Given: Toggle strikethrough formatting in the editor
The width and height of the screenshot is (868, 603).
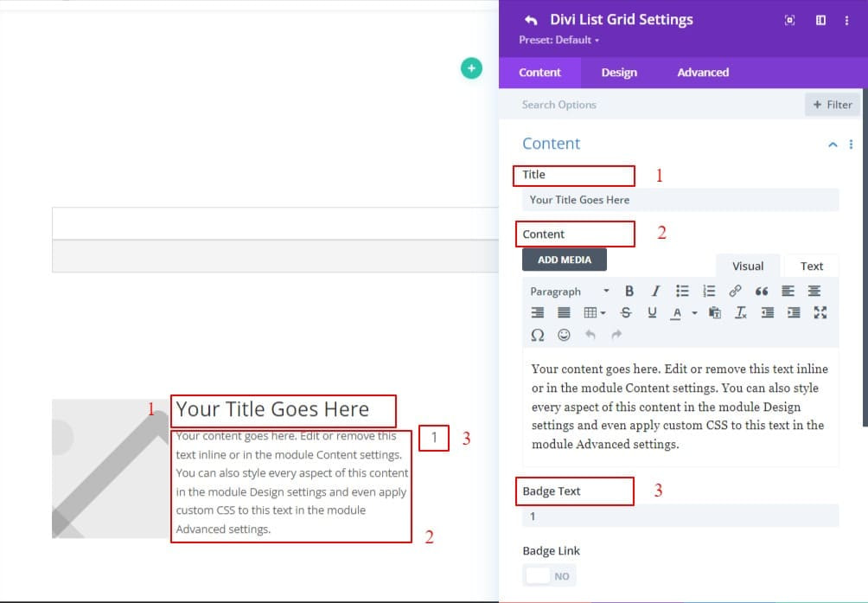Looking at the screenshot, I should pos(626,312).
